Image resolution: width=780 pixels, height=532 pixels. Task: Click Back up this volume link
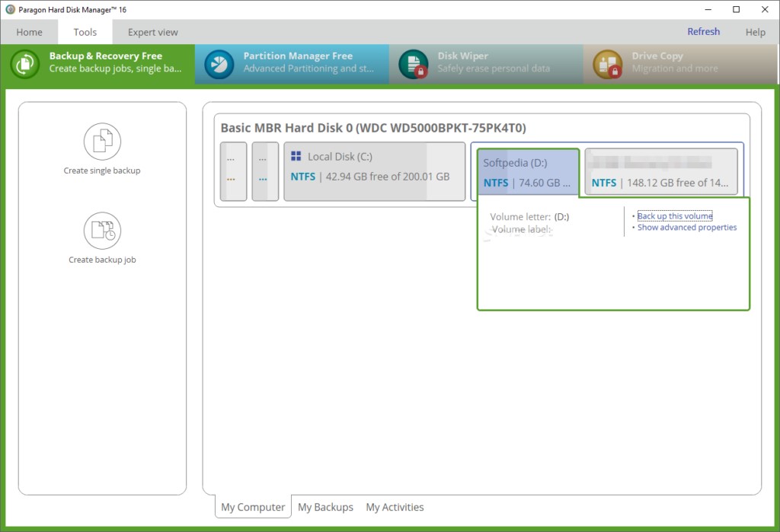pos(675,216)
